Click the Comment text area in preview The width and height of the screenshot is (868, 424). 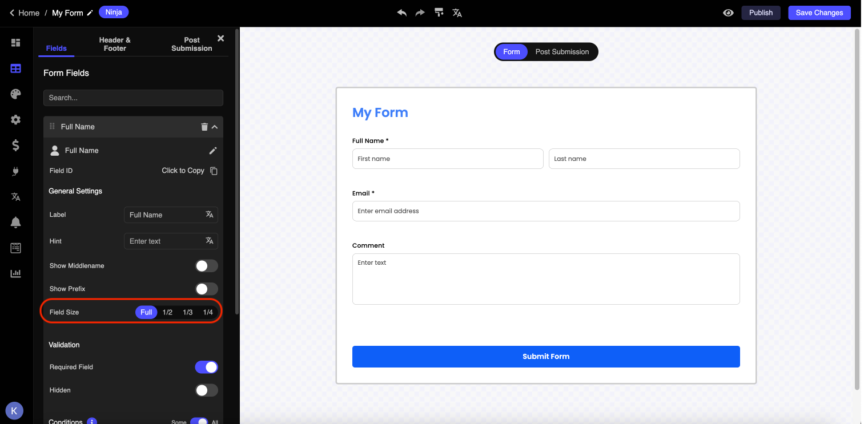coord(546,279)
